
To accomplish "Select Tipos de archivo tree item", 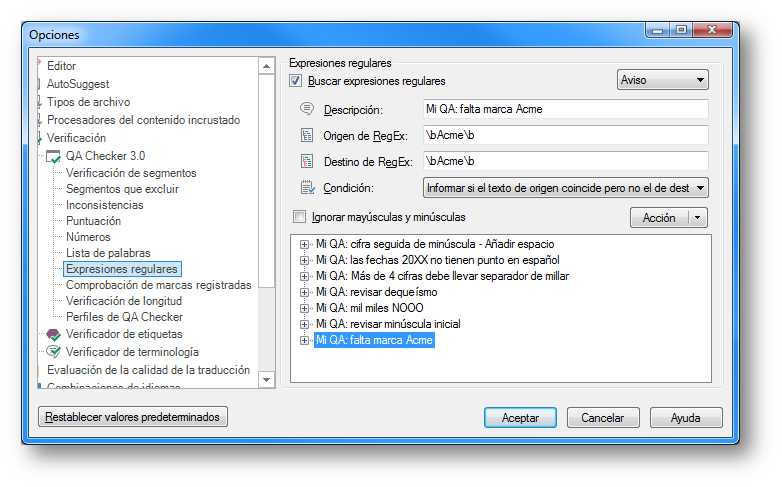I will point(88,102).
